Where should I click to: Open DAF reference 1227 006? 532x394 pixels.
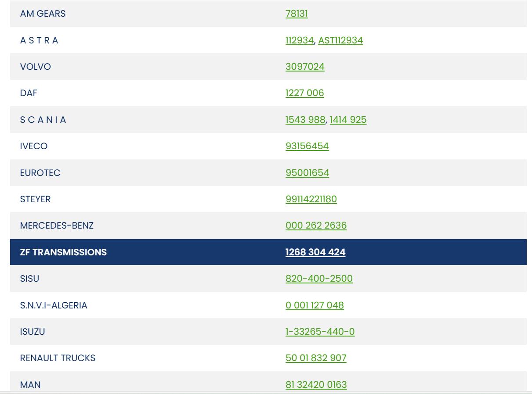pos(305,93)
